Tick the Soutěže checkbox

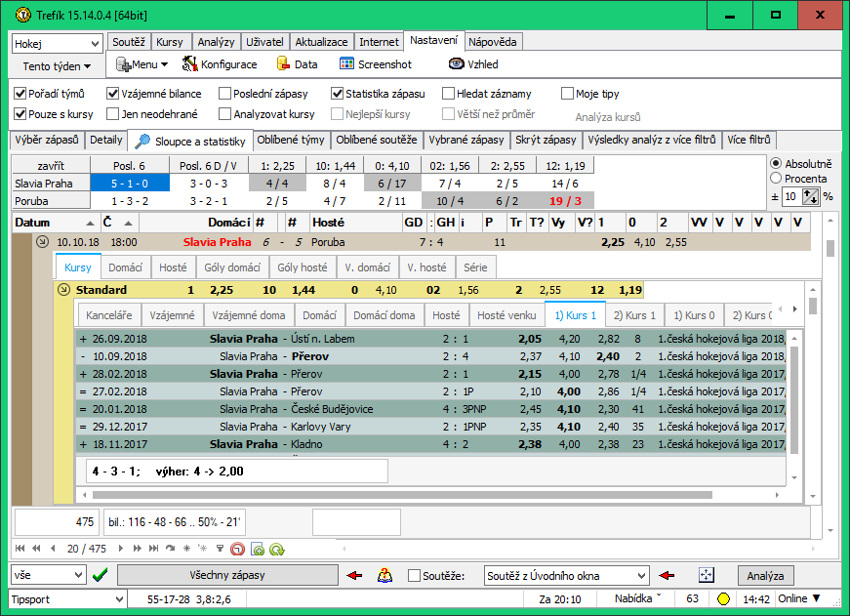(414, 575)
